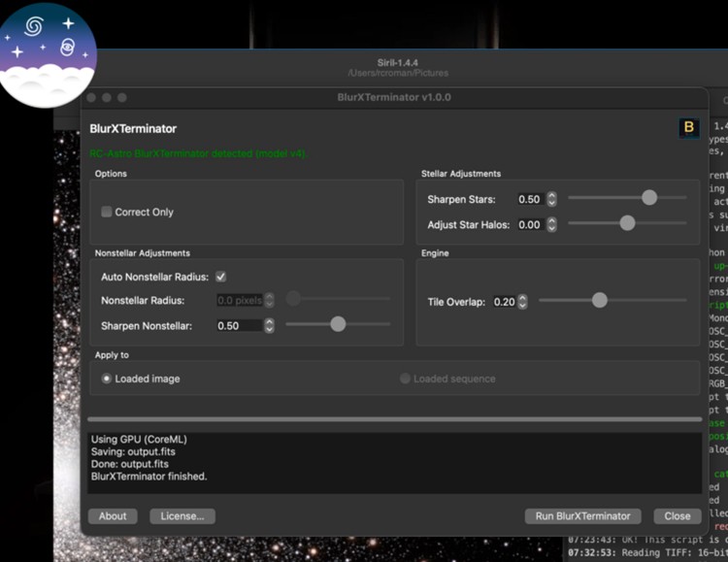Click the Sharpen Stars slider handle

pyautogui.click(x=649, y=197)
